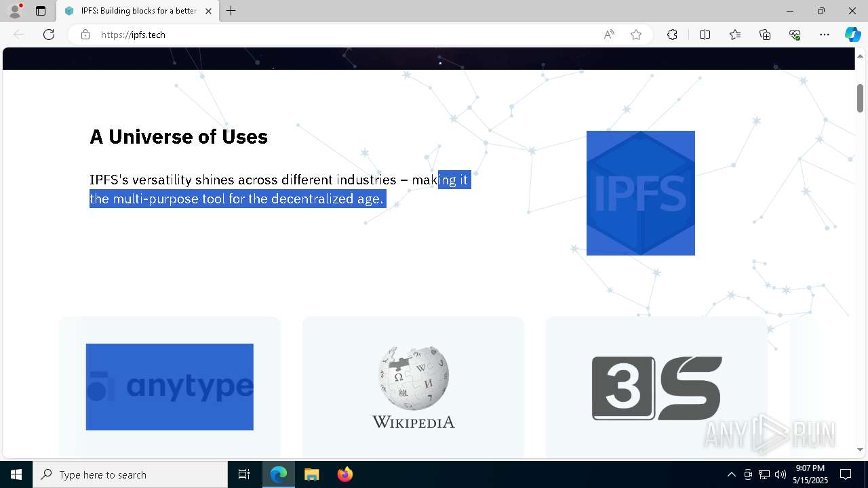Open the Windows Start menu
Image resolution: width=868 pixels, height=488 pixels.
16,474
